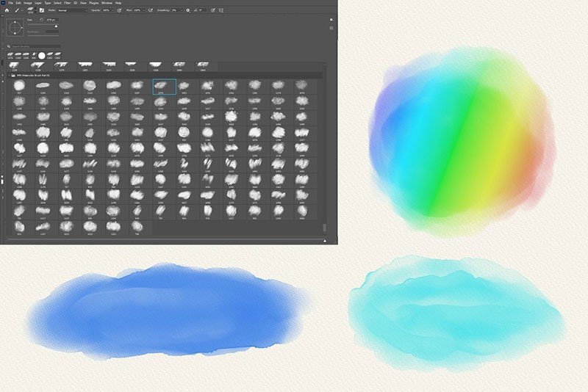Click the brush panel resize corner triangle
This screenshot has height=392, width=588.
[325, 241]
